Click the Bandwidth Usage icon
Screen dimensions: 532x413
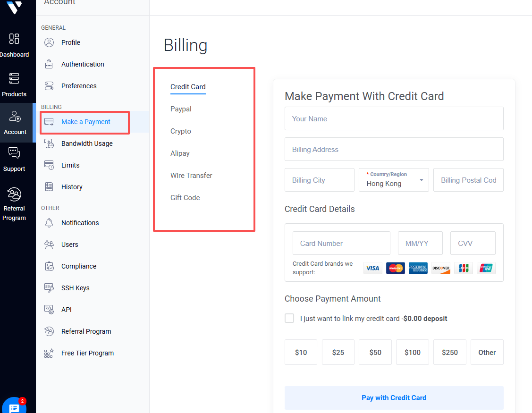(x=49, y=143)
